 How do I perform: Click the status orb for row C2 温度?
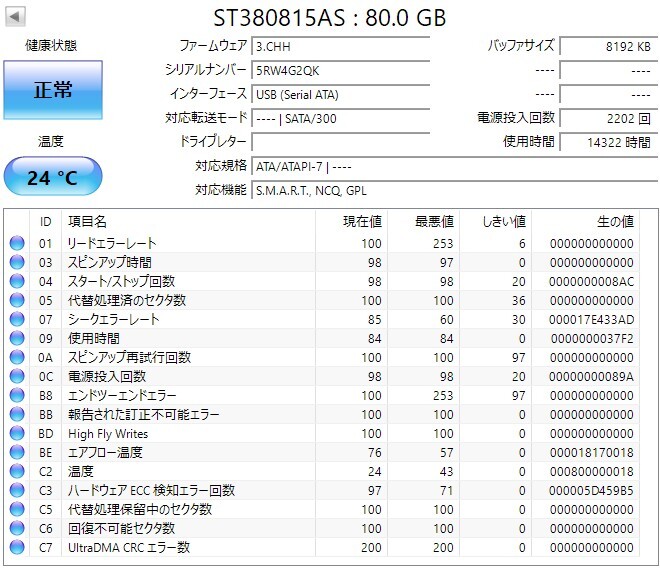pyautogui.click(x=17, y=471)
